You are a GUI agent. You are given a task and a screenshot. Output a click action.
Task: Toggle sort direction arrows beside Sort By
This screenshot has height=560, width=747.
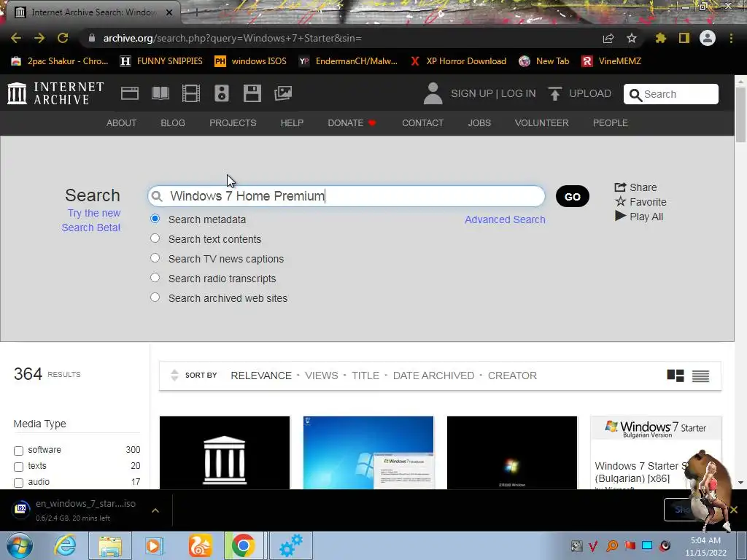point(174,376)
